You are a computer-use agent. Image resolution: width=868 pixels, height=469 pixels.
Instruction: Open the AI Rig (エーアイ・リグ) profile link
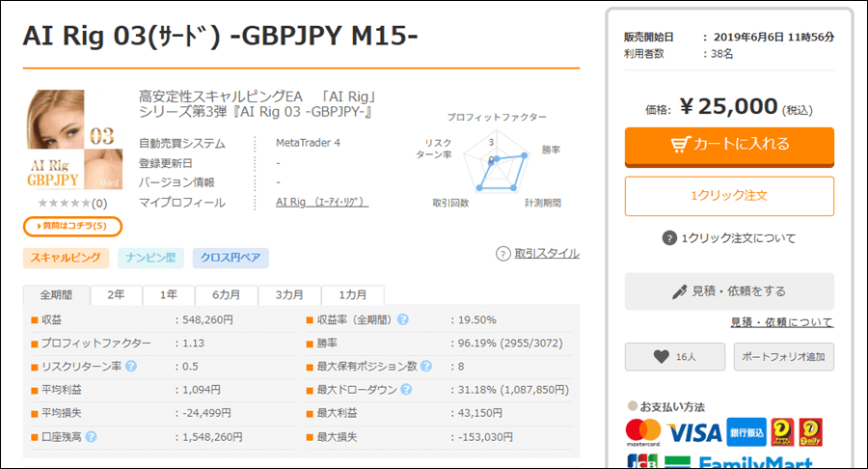[x=321, y=202]
